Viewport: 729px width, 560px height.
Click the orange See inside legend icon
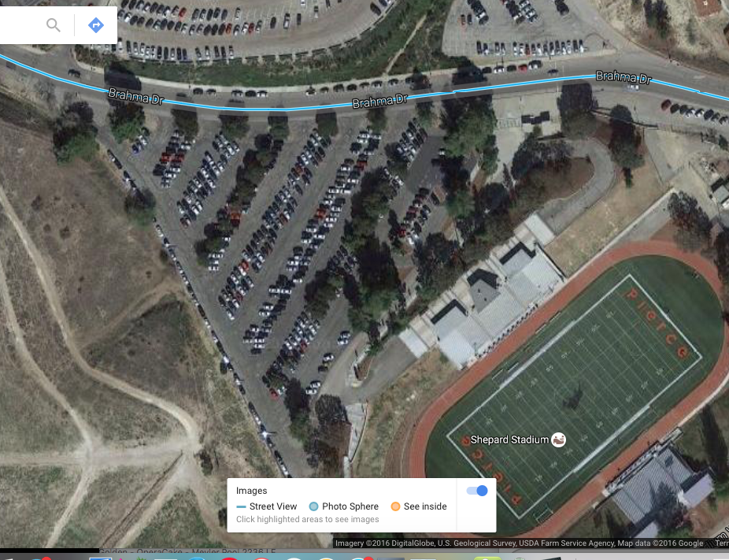click(395, 506)
